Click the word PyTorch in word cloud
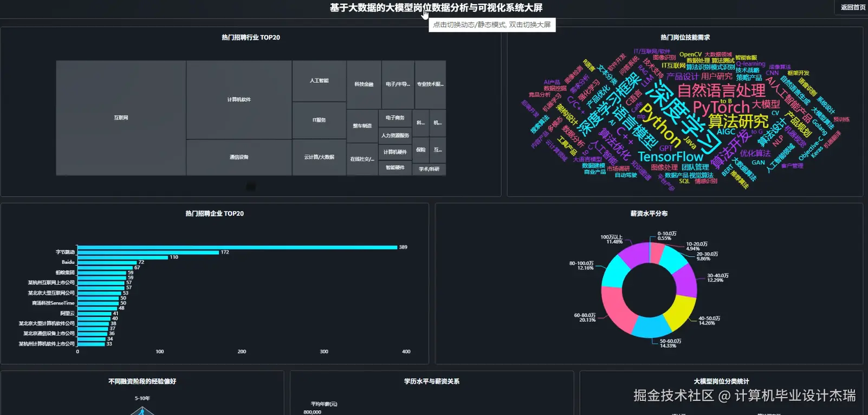This screenshot has width=868, height=415. [721, 107]
